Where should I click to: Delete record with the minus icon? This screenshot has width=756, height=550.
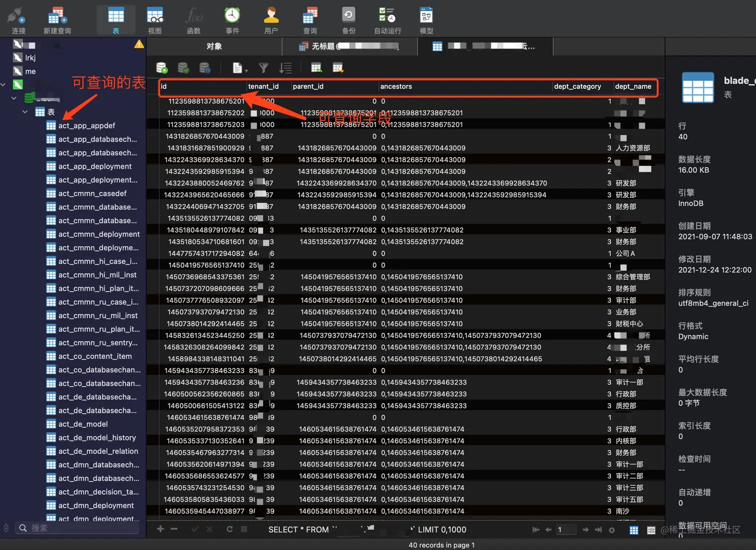point(174,529)
